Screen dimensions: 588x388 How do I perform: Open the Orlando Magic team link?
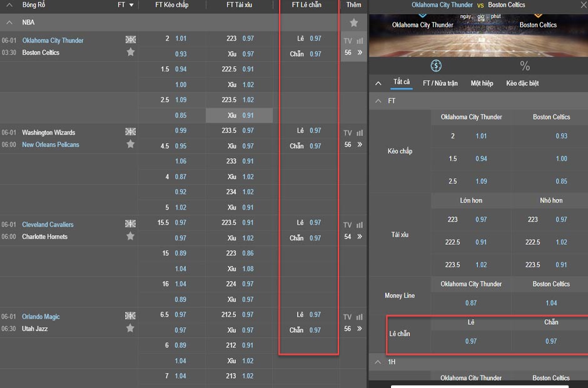[x=41, y=317]
